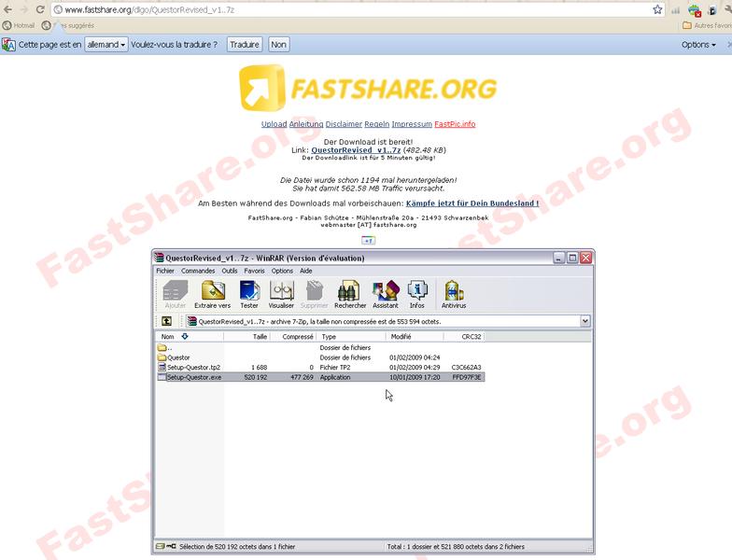Viewport: 732px width, 560px height.
Task: Click the Hotmail bookmark
Action: pyautogui.click(x=19, y=26)
